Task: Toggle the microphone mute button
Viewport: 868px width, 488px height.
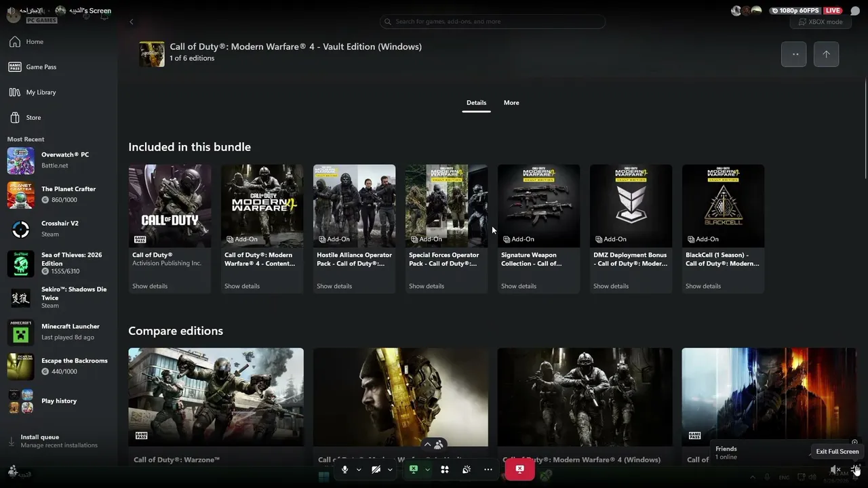Action: (x=344, y=470)
